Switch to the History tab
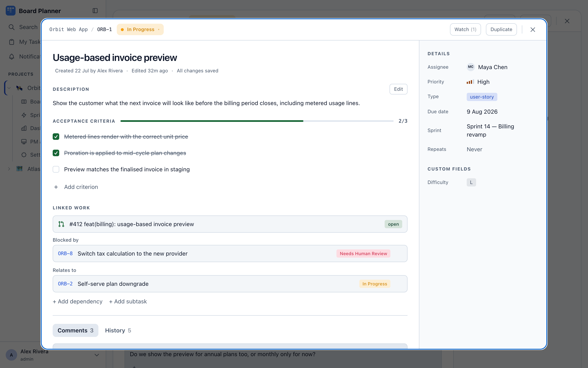This screenshot has width=588, height=368. [x=118, y=330]
